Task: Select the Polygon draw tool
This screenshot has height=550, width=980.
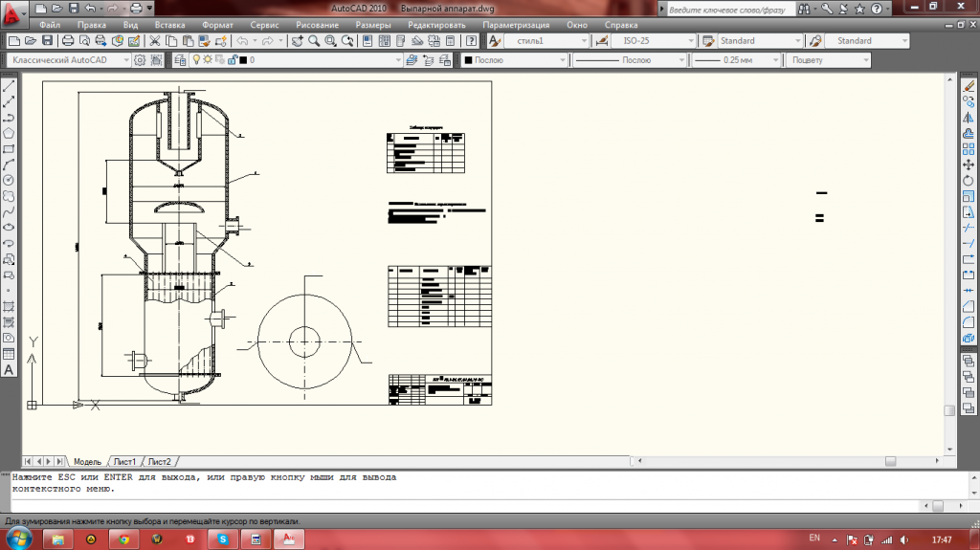Action: point(9,133)
